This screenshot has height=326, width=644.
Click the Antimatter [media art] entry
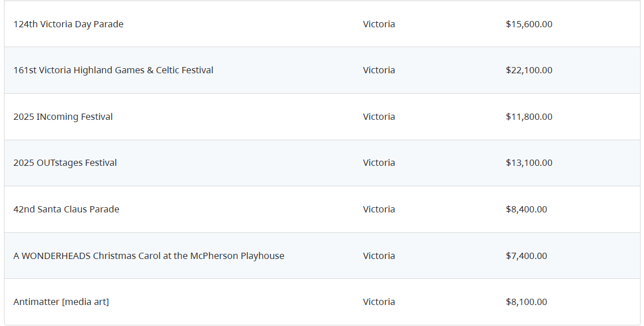[x=61, y=302]
